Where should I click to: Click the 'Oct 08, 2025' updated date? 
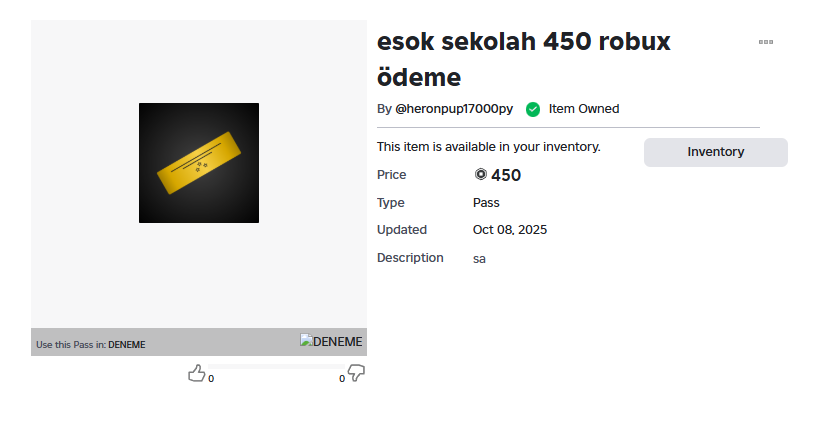510,230
